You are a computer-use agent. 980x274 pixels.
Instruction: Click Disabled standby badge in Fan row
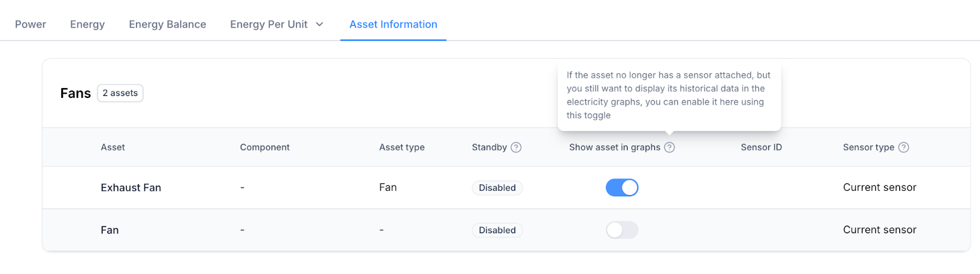(x=497, y=230)
